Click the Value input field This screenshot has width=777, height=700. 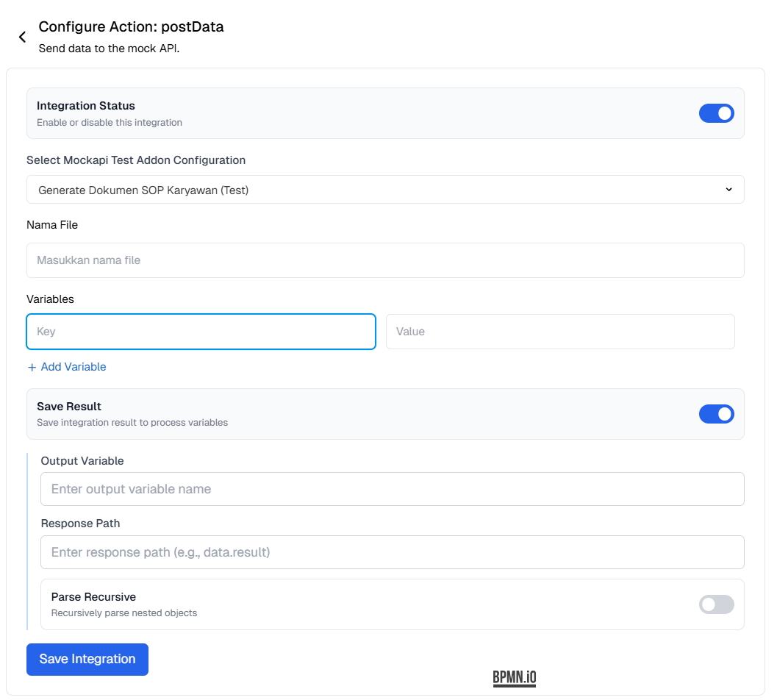[560, 332]
